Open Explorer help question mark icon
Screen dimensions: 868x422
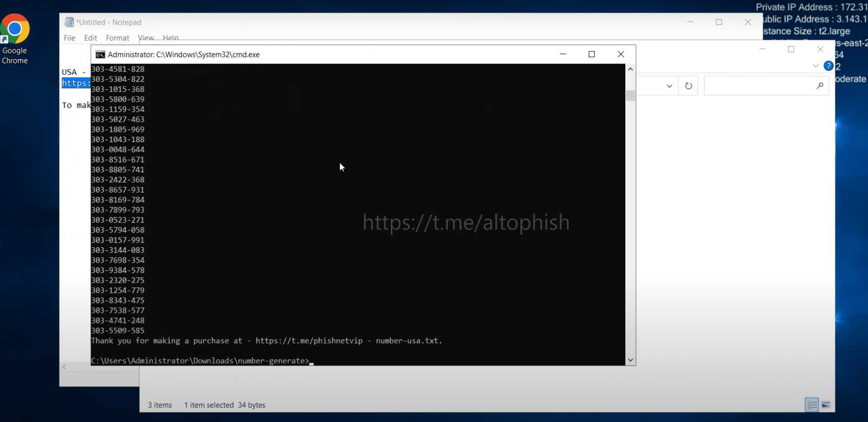point(829,66)
